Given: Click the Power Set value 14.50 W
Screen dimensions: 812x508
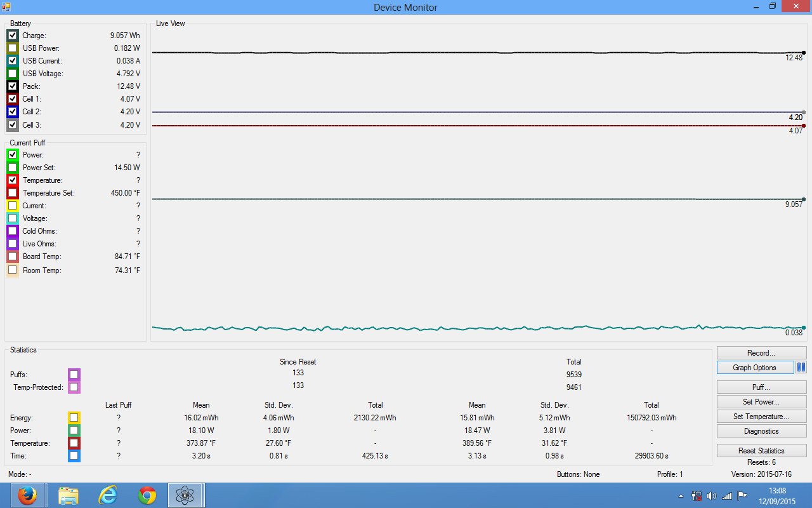Looking at the screenshot, I should point(127,168).
